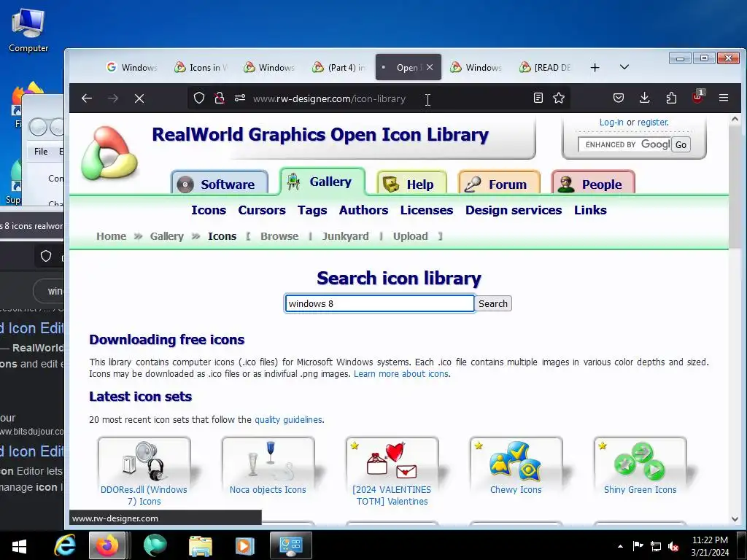Click the Go button beside Google search
This screenshot has height=560, width=747.
(x=681, y=145)
